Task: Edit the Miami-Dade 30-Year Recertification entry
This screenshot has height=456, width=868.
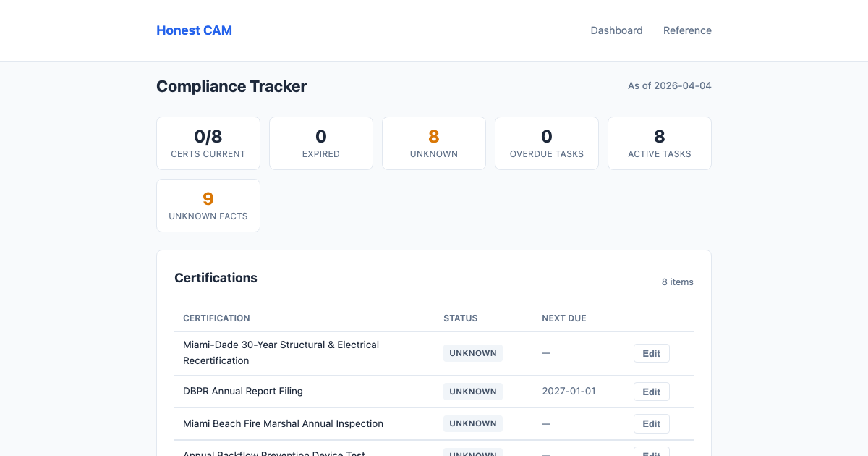Action: [x=651, y=353]
